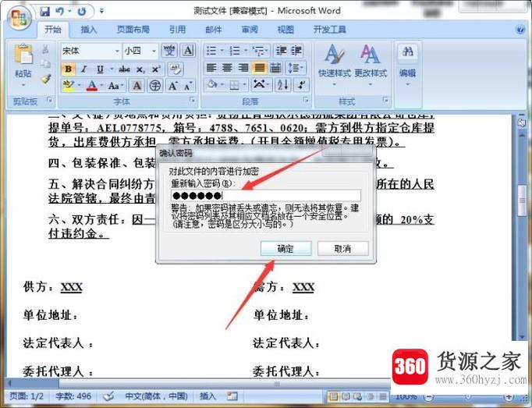
Task: Open the underline style dropdown arrow
Action: [111, 69]
